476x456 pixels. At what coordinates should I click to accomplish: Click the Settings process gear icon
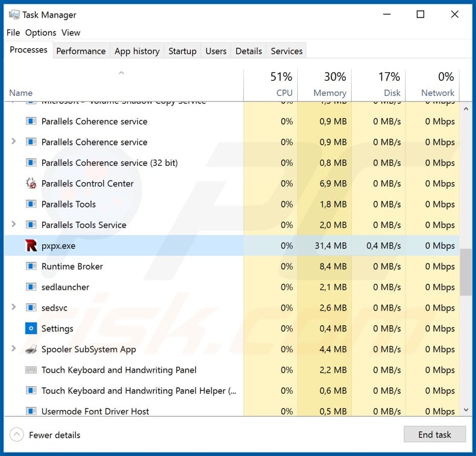(31, 328)
